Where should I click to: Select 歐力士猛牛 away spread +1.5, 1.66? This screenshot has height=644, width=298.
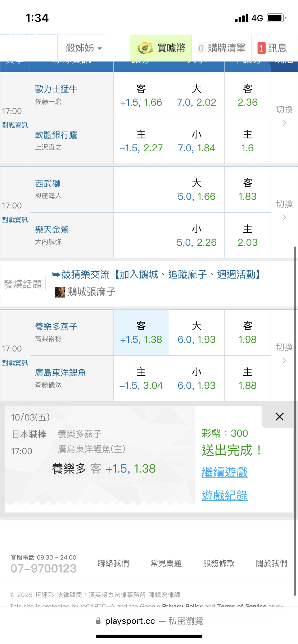point(141,96)
